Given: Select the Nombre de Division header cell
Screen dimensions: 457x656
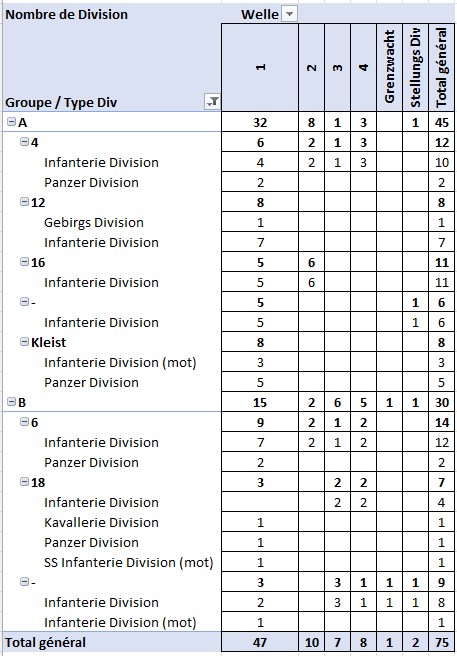Looking at the screenshot, I should (66, 15).
